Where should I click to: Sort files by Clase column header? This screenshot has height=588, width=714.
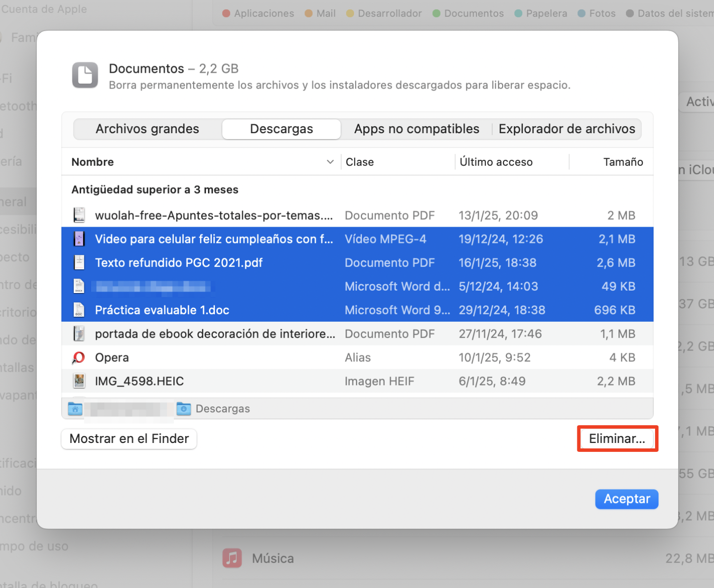[x=360, y=162]
